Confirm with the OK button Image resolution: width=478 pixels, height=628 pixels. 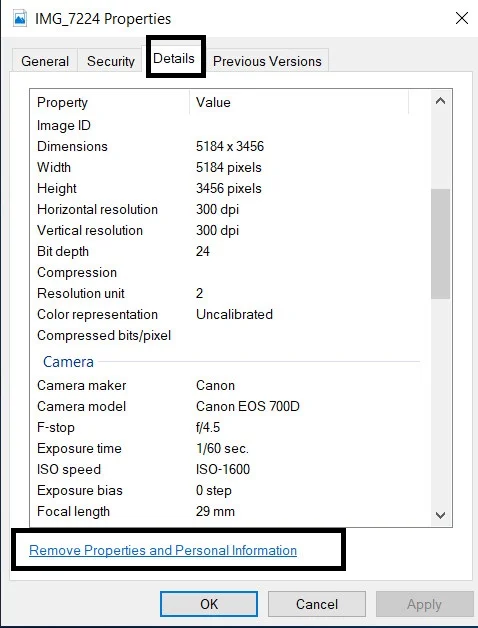pyautogui.click(x=209, y=604)
